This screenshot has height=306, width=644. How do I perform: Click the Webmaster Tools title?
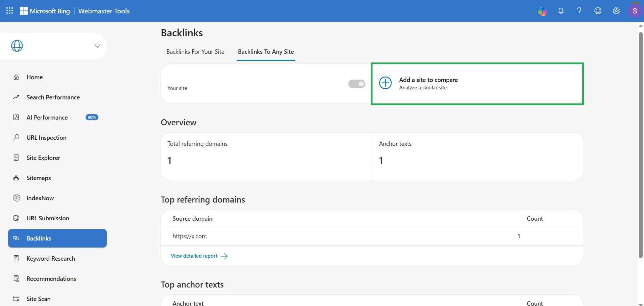[x=104, y=11]
